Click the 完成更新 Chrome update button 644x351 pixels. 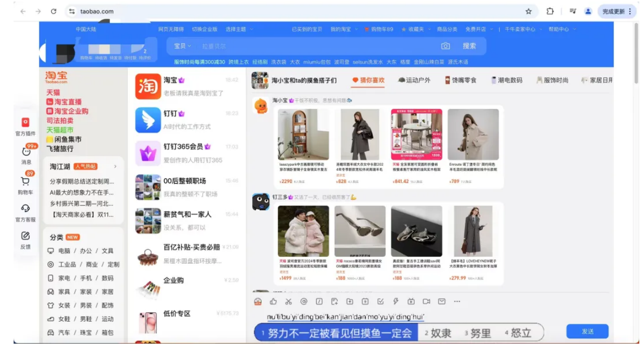coord(617,11)
